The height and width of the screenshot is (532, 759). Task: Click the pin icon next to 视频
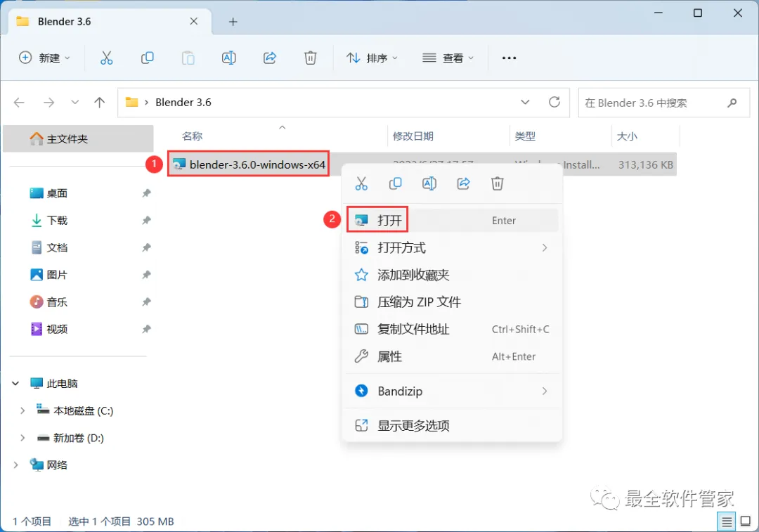[146, 329]
